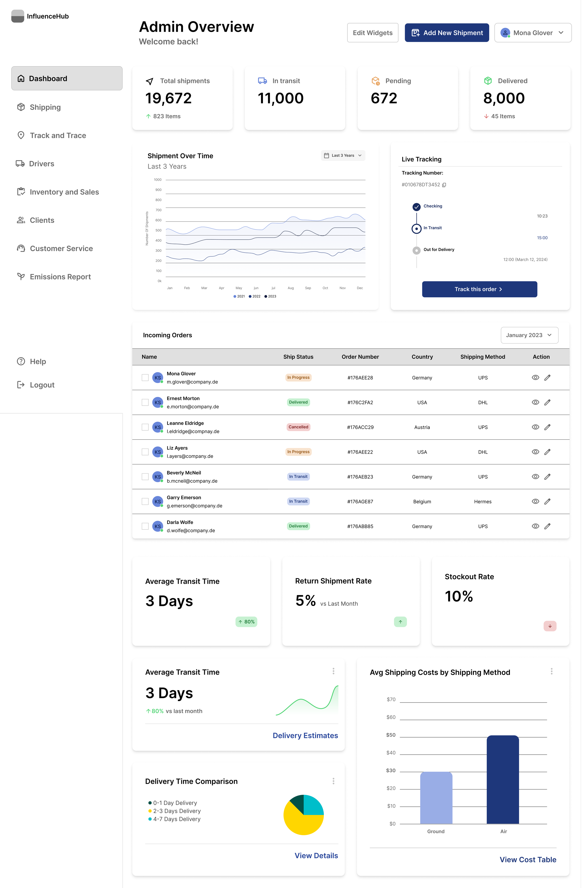Select Garry Emerson's row checkbox
This screenshot has width=588, height=888.
pyautogui.click(x=145, y=501)
